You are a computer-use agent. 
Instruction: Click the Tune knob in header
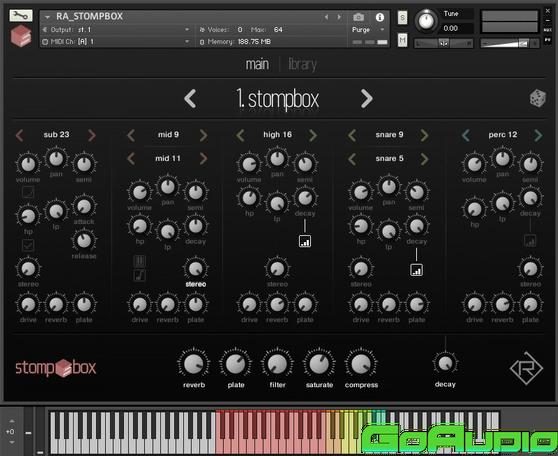click(426, 21)
